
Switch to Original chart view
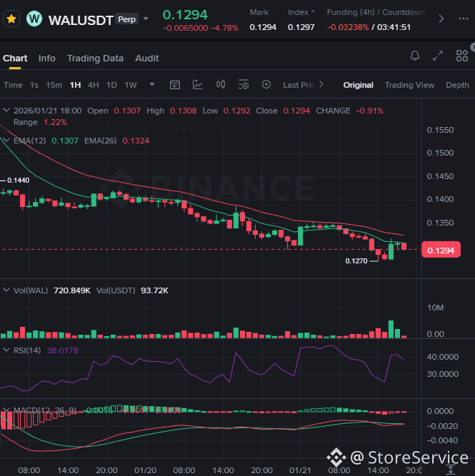pos(358,85)
